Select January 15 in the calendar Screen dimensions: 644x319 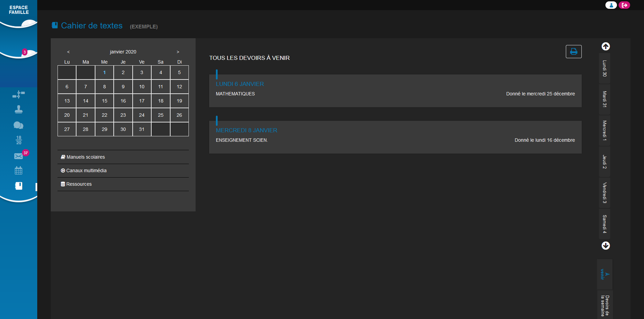(105, 101)
